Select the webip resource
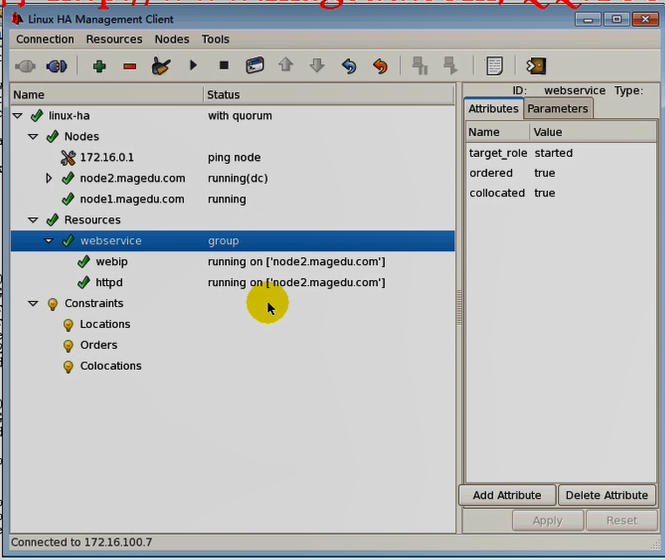 tap(112, 261)
